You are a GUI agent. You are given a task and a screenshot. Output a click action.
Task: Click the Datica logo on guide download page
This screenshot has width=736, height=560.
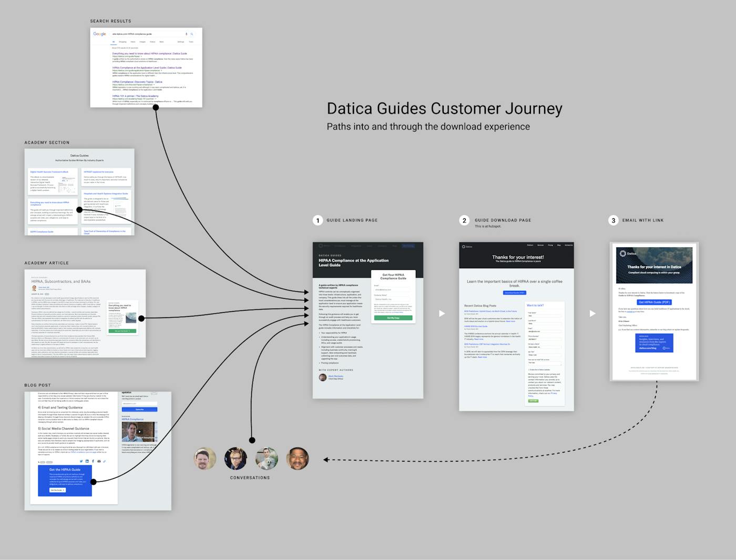467,247
